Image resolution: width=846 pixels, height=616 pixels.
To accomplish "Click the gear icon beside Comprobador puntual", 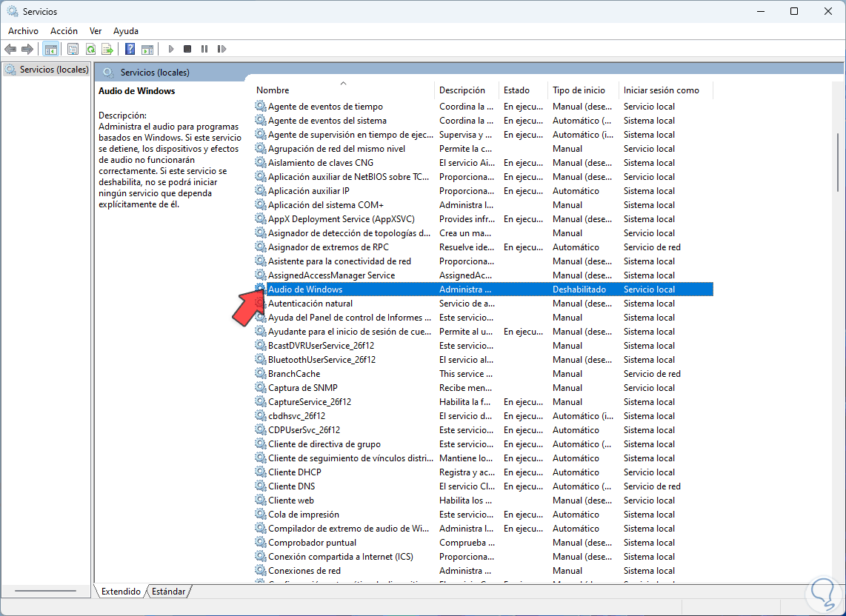I will (x=261, y=542).
